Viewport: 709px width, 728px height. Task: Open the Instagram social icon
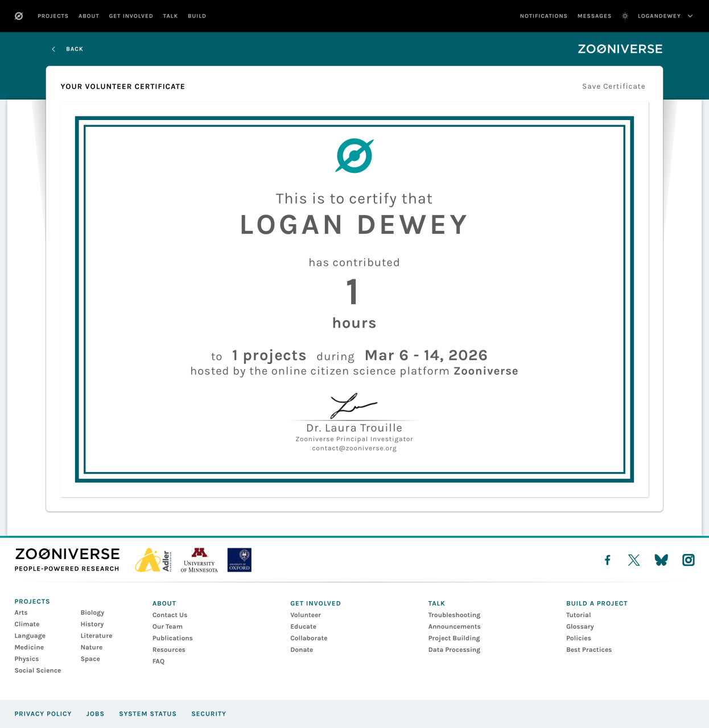click(x=689, y=560)
